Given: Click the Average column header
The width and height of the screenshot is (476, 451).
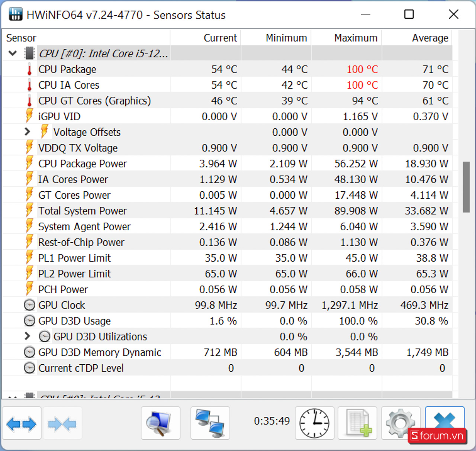Looking at the screenshot, I should (430, 38).
